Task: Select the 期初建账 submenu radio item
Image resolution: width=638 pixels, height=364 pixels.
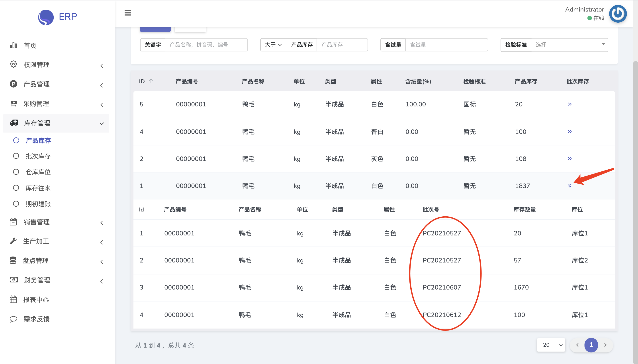Action: [x=38, y=204]
